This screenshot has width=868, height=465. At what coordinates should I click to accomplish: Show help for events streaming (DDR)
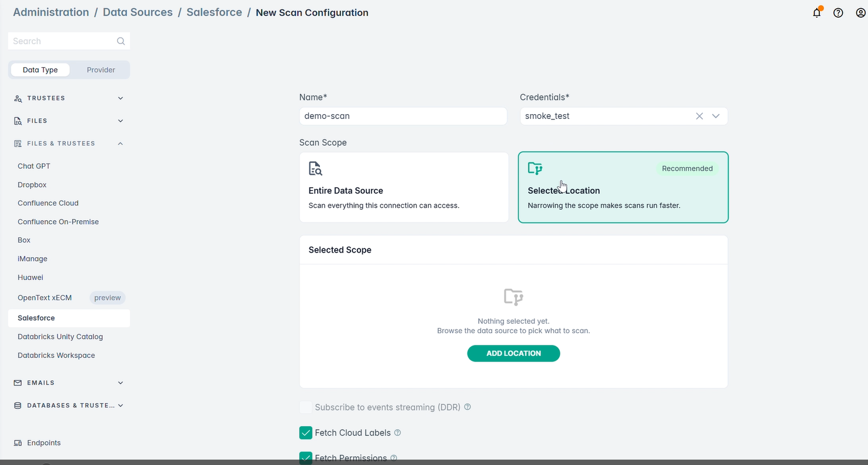click(468, 407)
